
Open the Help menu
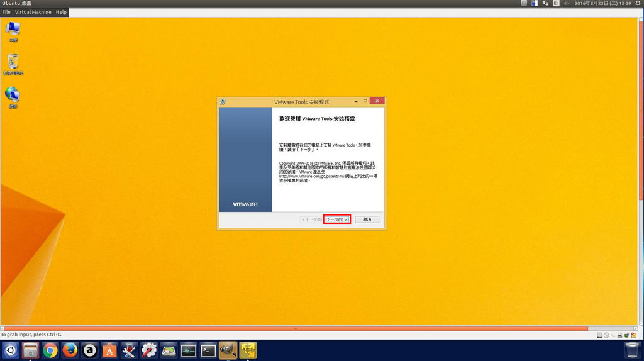pyautogui.click(x=61, y=12)
